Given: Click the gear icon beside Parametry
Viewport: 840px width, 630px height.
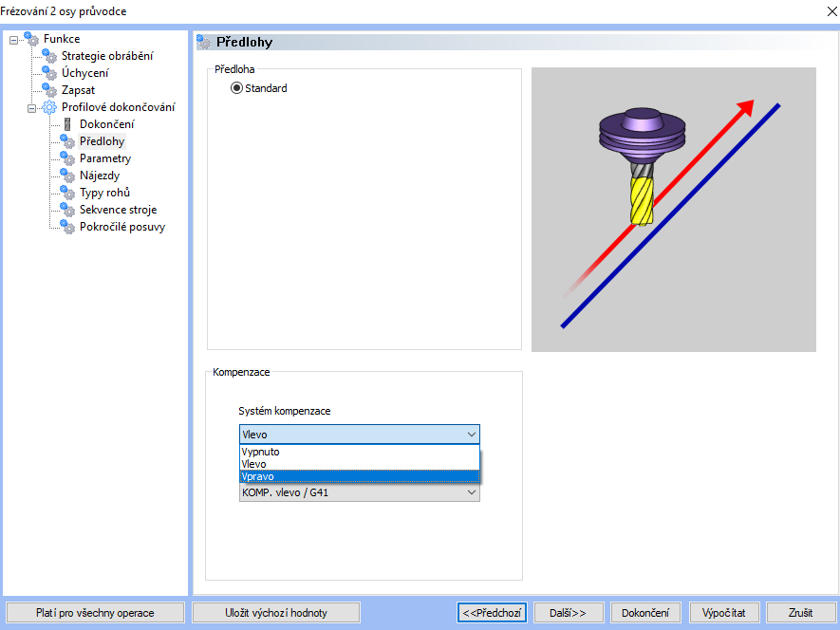Looking at the screenshot, I should [67, 158].
